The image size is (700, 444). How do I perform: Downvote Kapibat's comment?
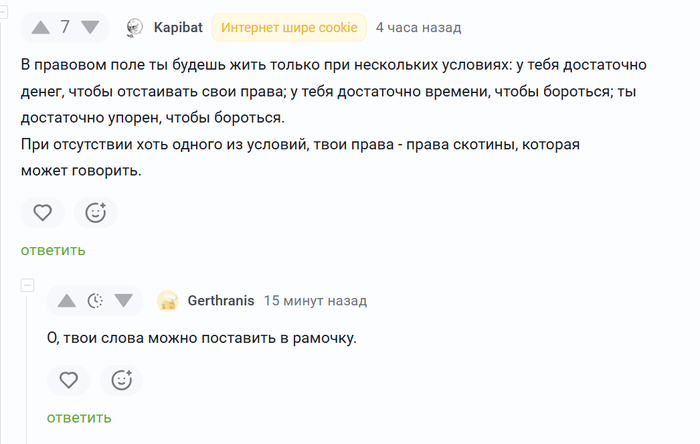point(90,28)
